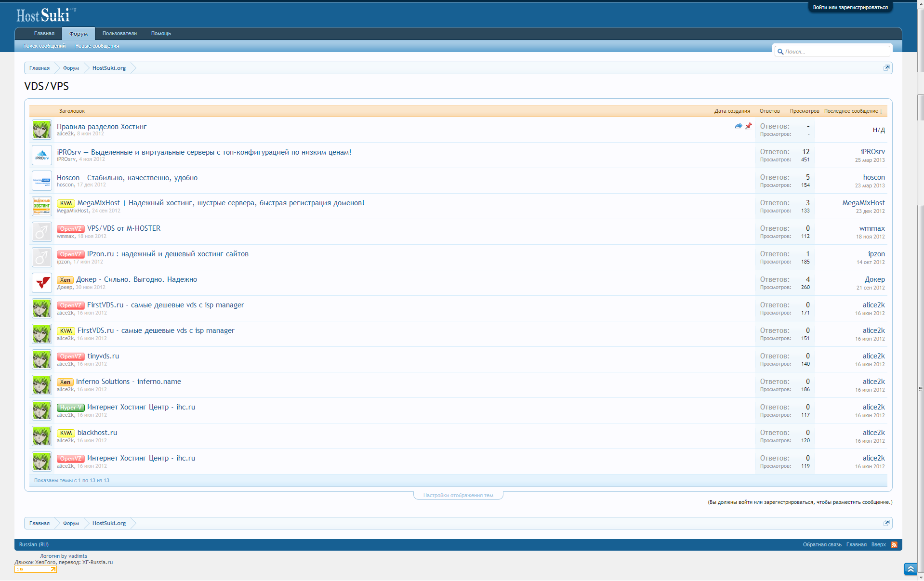Image resolution: width=924 pixels, height=581 pixels.
Task: Switch to the Пользователи tab
Action: pyautogui.click(x=119, y=33)
